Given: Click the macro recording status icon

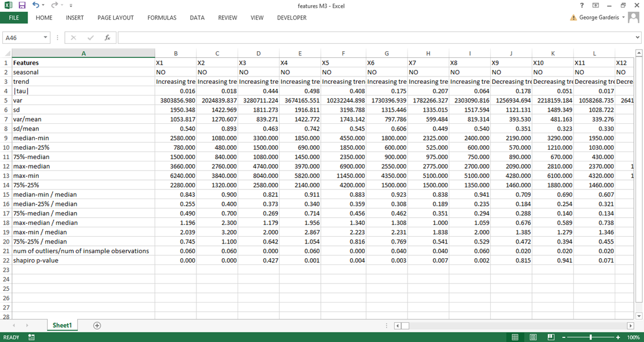Looking at the screenshot, I should coord(31,337).
